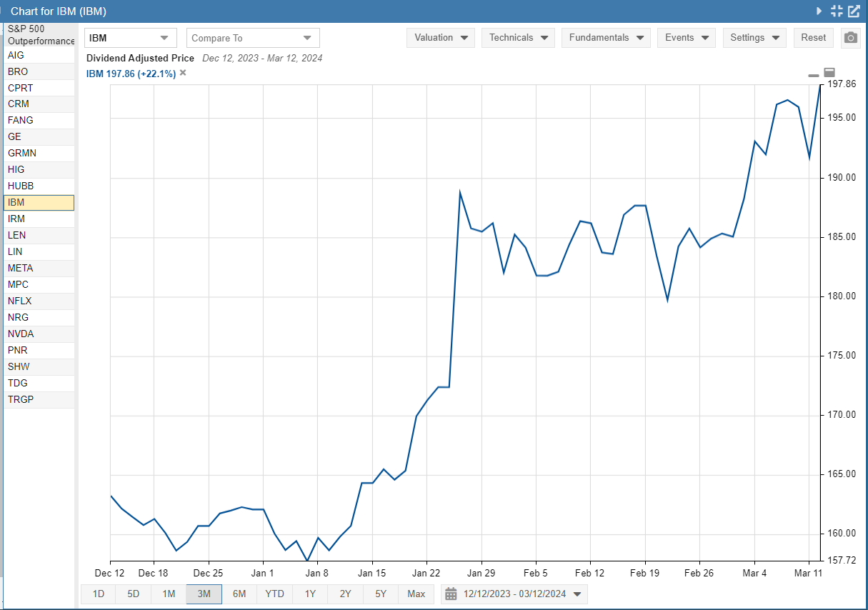Open the Compare To combo box
The width and height of the screenshot is (868, 610).
(253, 38)
